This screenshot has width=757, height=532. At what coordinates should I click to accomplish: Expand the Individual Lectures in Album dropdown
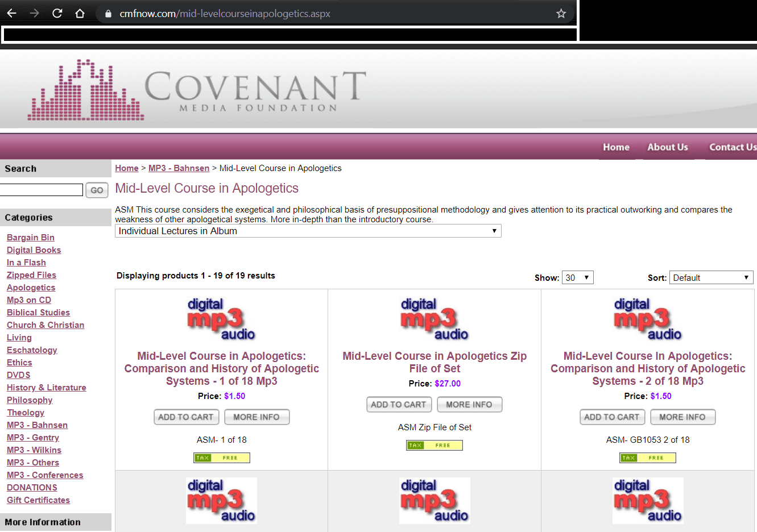click(308, 231)
